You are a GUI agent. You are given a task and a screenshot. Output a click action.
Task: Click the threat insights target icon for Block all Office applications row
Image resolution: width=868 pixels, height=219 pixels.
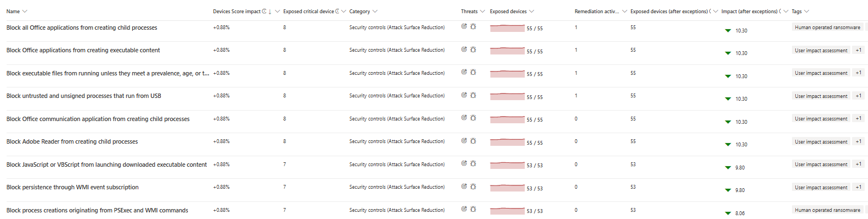point(464,26)
